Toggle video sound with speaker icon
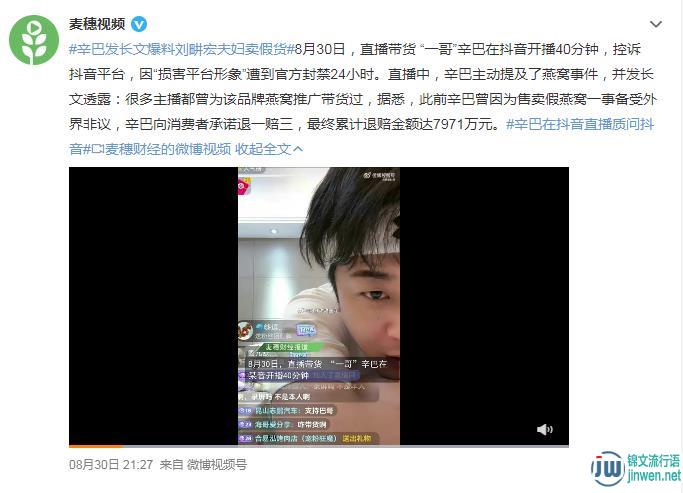 [x=544, y=429]
